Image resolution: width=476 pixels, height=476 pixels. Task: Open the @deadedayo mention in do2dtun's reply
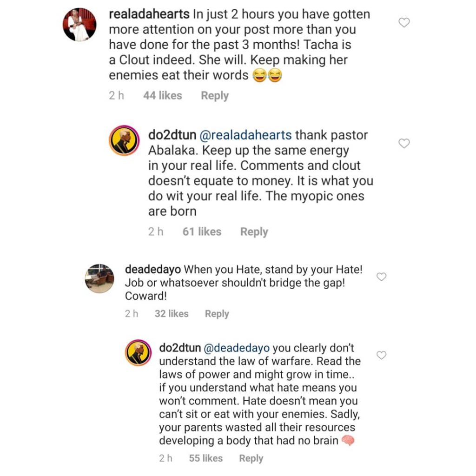tap(238, 348)
